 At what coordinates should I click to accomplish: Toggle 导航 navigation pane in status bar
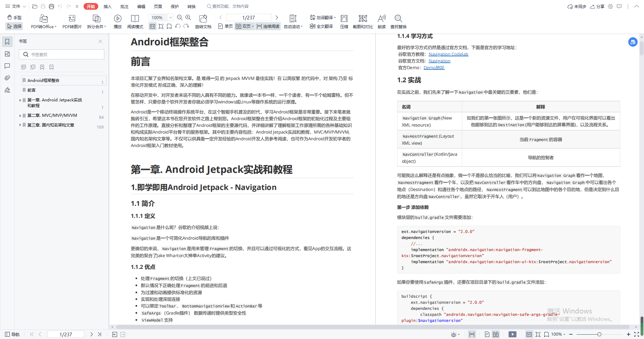pos(12,334)
